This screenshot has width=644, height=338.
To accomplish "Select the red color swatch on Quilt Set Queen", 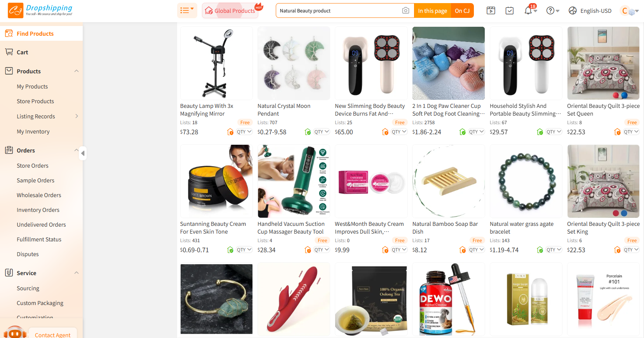I will coord(615,95).
